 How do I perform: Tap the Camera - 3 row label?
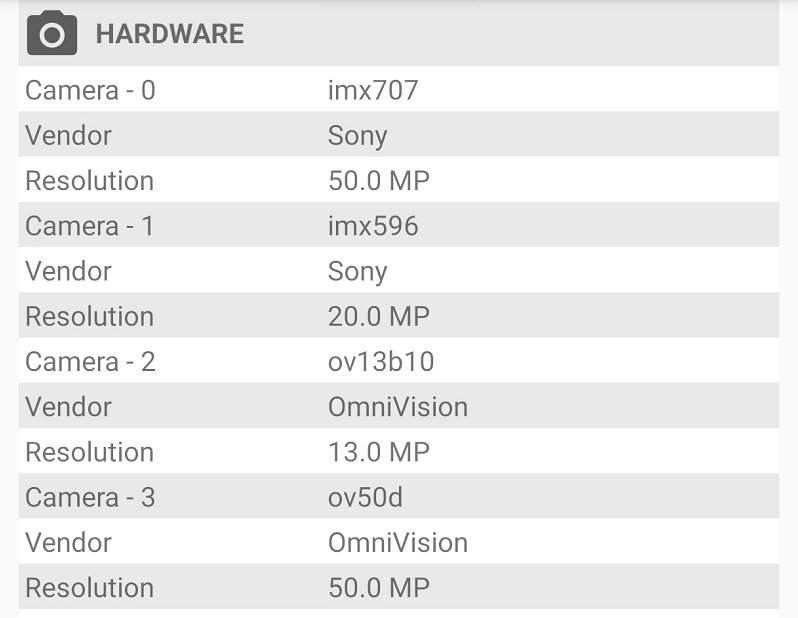(90, 497)
